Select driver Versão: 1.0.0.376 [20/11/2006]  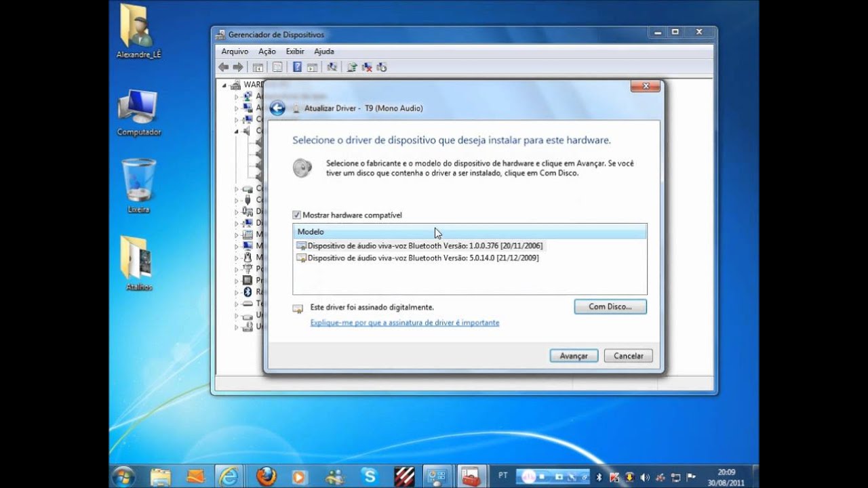tap(419, 246)
